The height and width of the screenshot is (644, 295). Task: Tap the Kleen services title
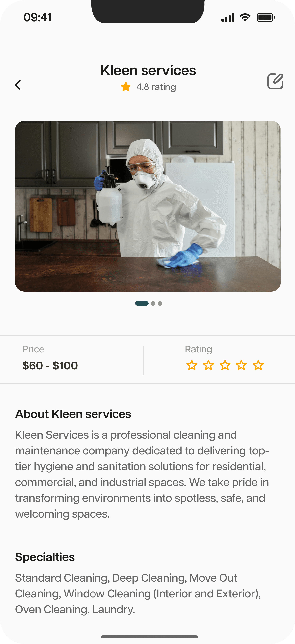point(148,70)
